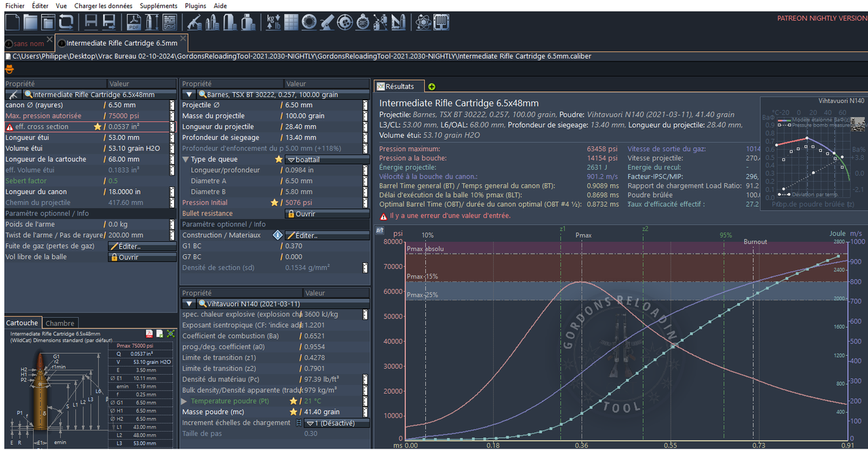868x450 pixels.
Task: Click Ouvrir for Vol libre de la balle
Action: [142, 257]
